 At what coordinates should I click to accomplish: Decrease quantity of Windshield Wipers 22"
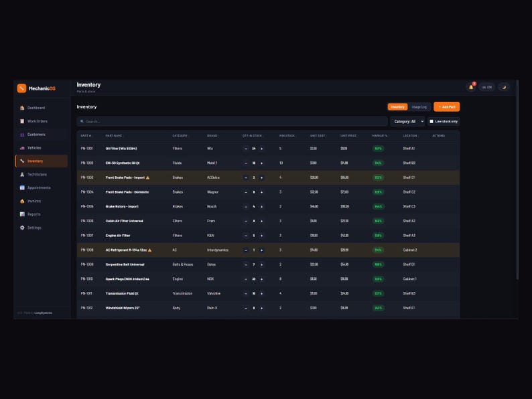tap(246, 308)
